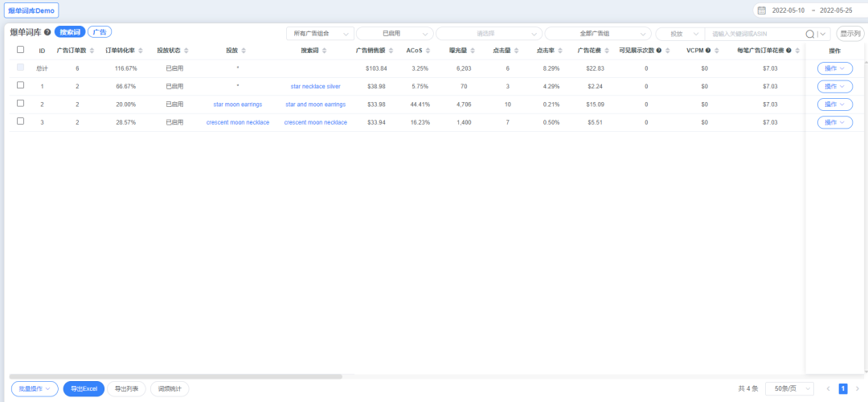Check the checkbox for row ID 1
The height and width of the screenshot is (402, 868).
[x=20, y=85]
